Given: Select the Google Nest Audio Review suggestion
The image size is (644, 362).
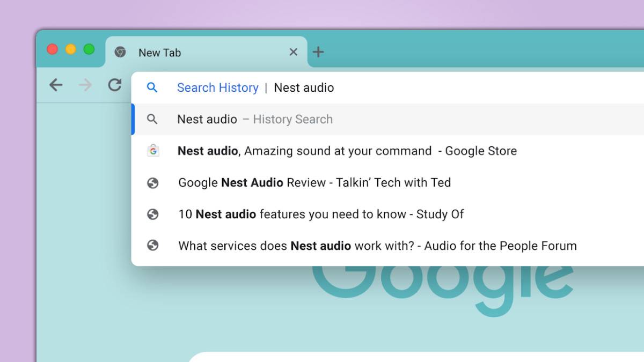Looking at the screenshot, I should (313, 182).
